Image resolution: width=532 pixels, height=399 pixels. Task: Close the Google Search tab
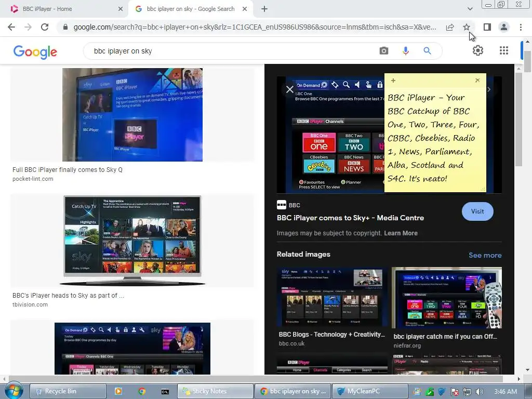click(x=245, y=9)
